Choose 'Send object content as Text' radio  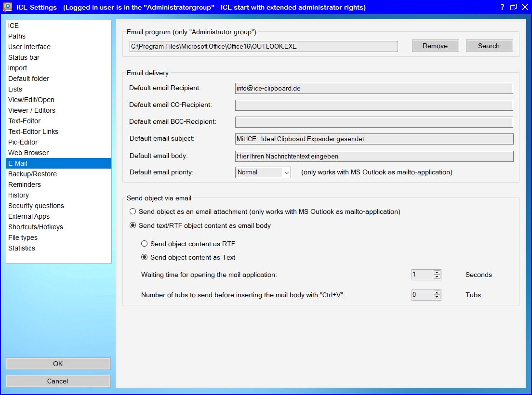point(144,257)
